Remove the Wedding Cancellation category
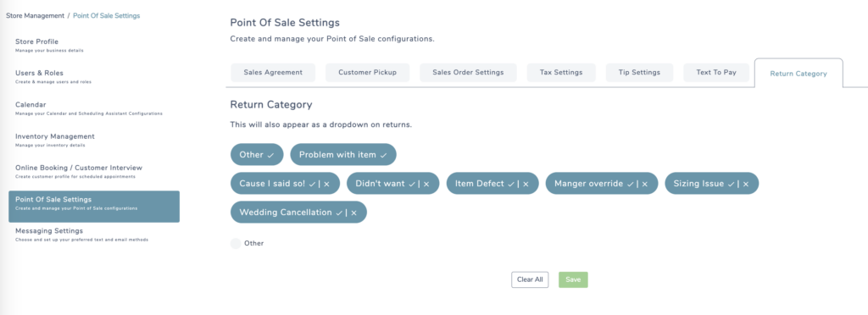Screen dimensions: 868x315 [353, 213]
